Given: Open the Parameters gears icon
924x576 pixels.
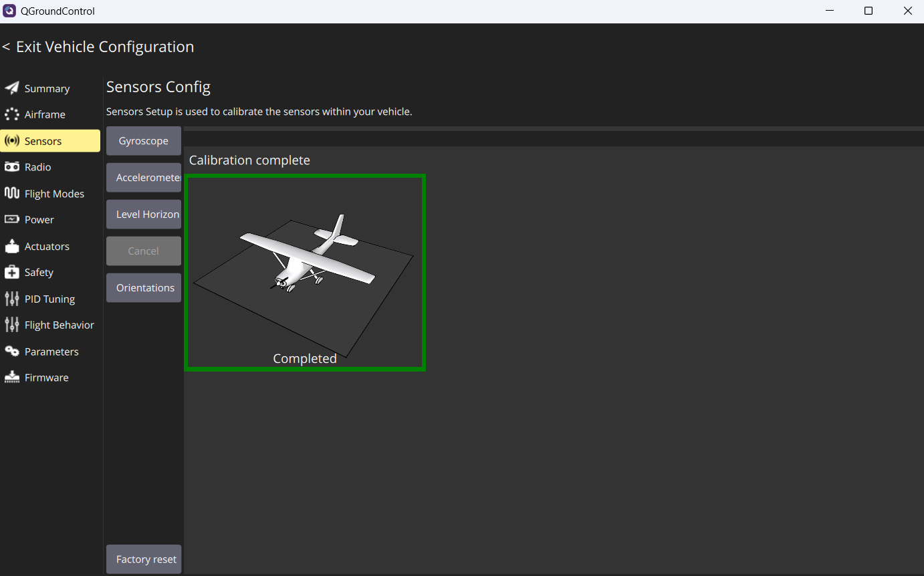Looking at the screenshot, I should (12, 351).
